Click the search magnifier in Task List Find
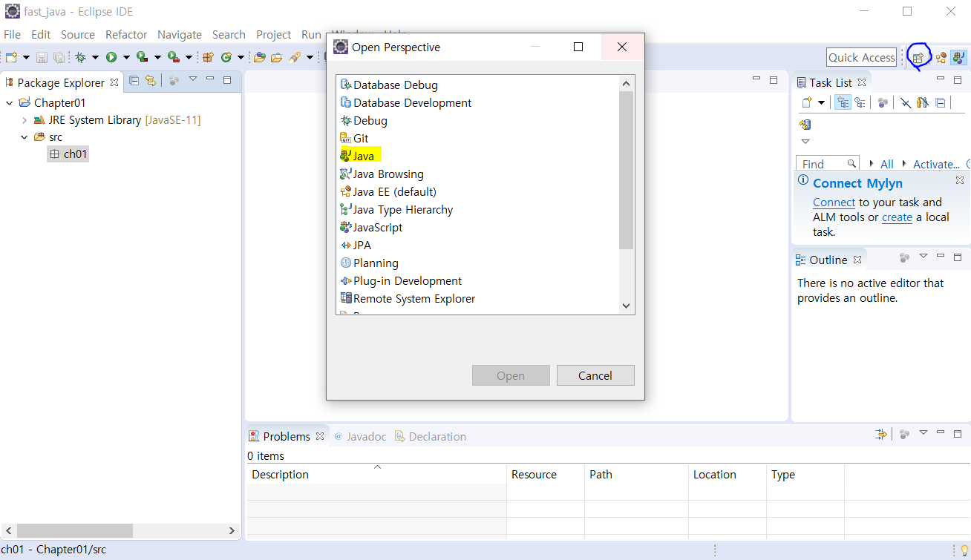This screenshot has width=971, height=560. pyautogui.click(x=851, y=164)
